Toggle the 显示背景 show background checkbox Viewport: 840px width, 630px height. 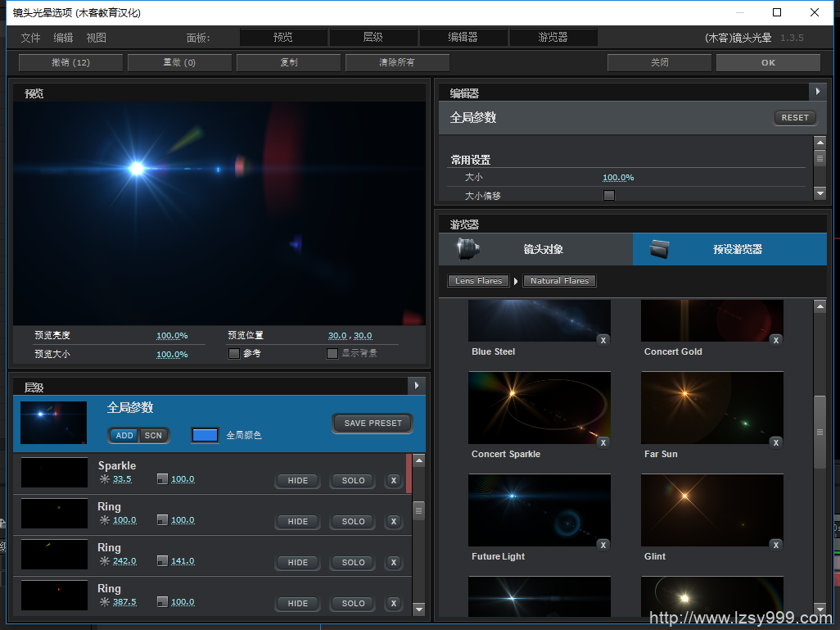[332, 354]
